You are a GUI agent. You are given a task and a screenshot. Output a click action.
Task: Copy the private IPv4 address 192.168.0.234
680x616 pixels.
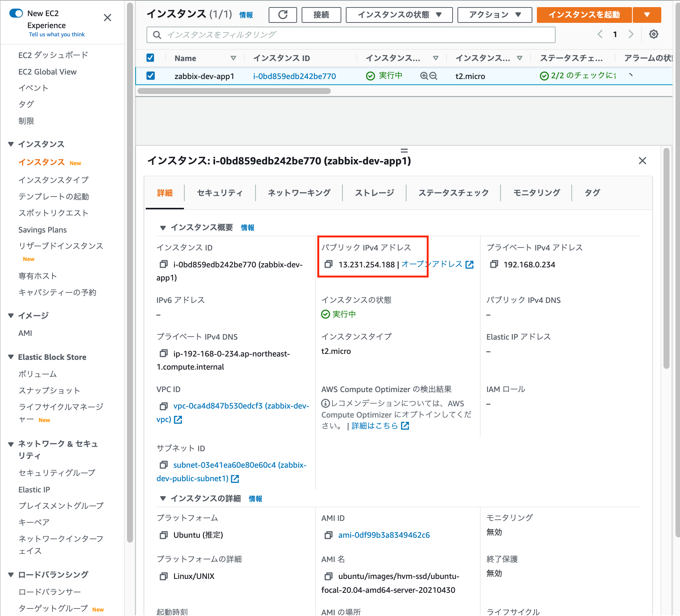click(493, 264)
